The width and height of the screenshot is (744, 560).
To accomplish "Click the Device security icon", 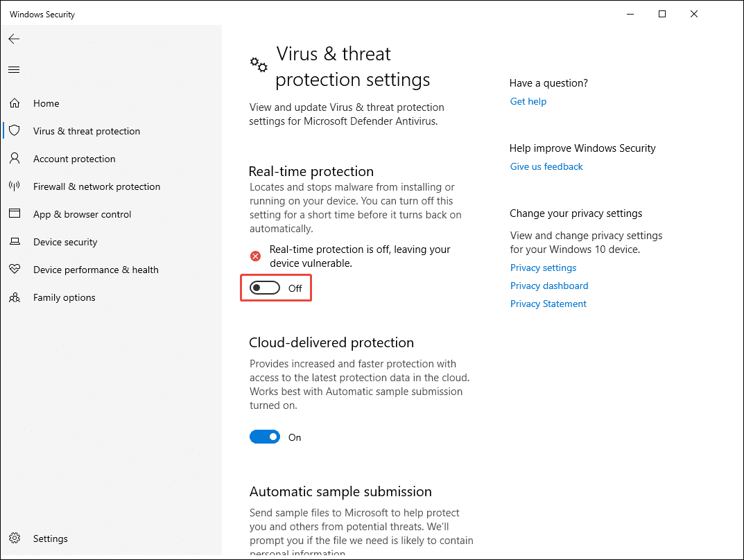I will coord(15,241).
